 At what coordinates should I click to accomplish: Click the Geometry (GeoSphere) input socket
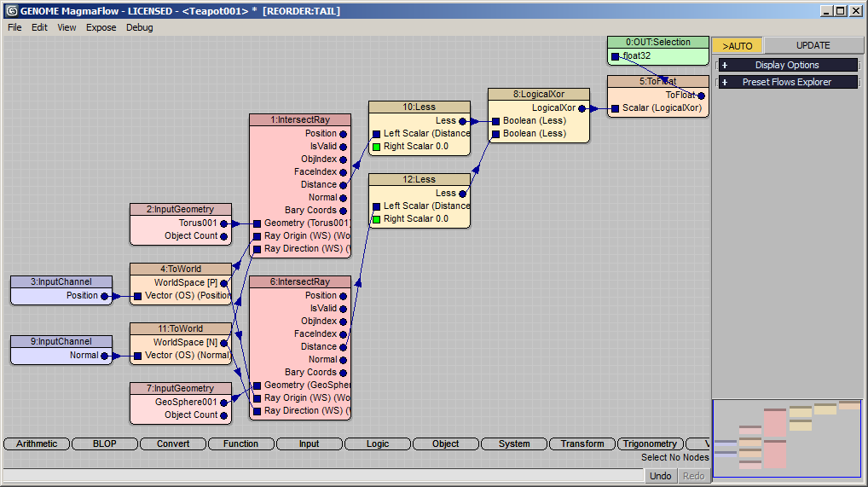pos(257,386)
